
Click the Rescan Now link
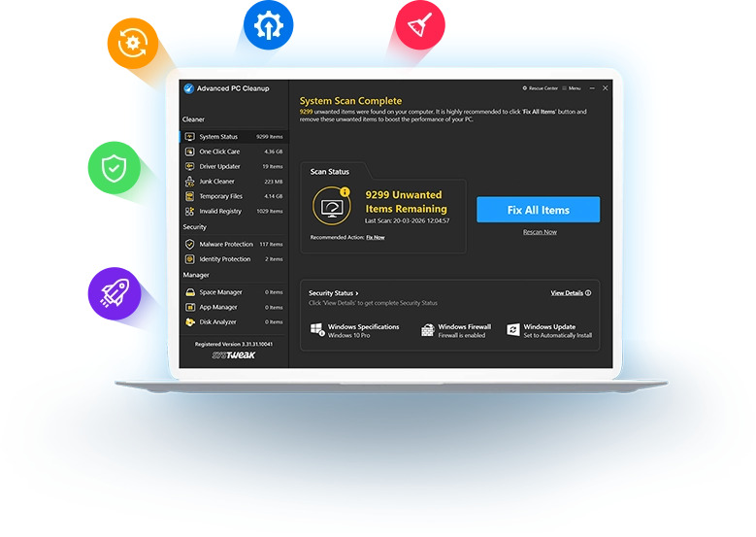pos(540,232)
